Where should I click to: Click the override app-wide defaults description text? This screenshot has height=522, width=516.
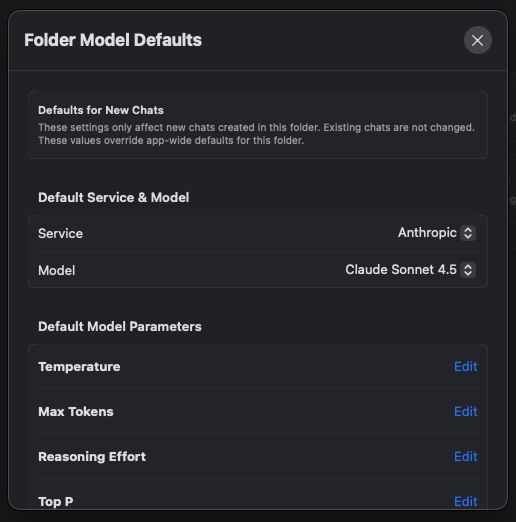(171, 141)
